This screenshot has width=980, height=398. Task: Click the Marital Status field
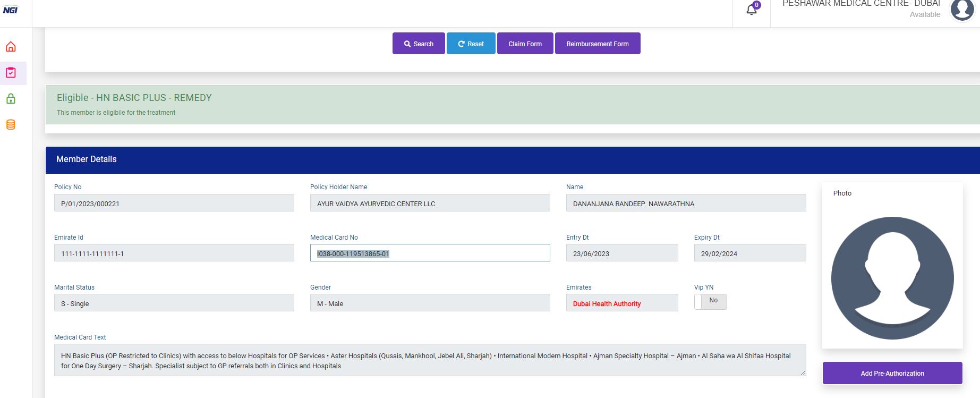tap(174, 303)
